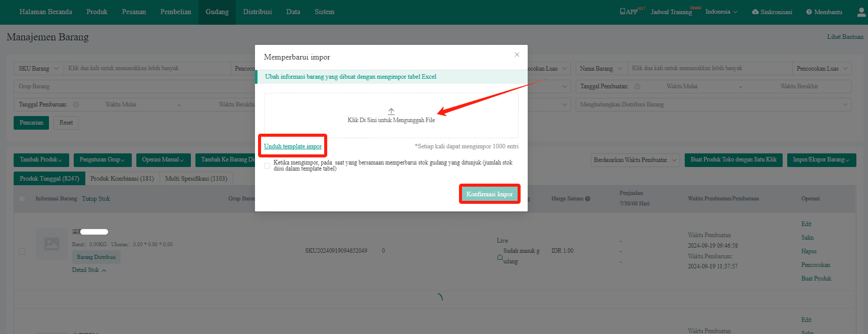Open the SKU Barang filter dropdown
This screenshot has height=334, width=868.
(39, 69)
